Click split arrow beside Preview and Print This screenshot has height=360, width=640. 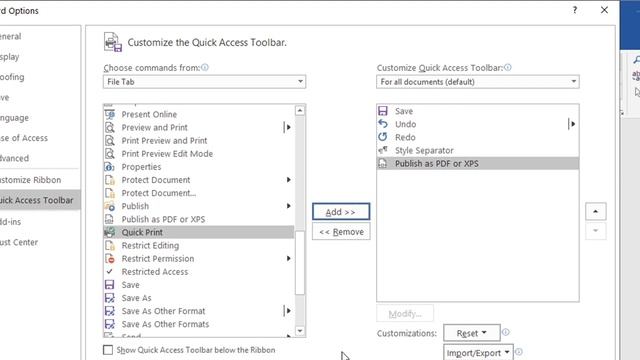tap(287, 127)
